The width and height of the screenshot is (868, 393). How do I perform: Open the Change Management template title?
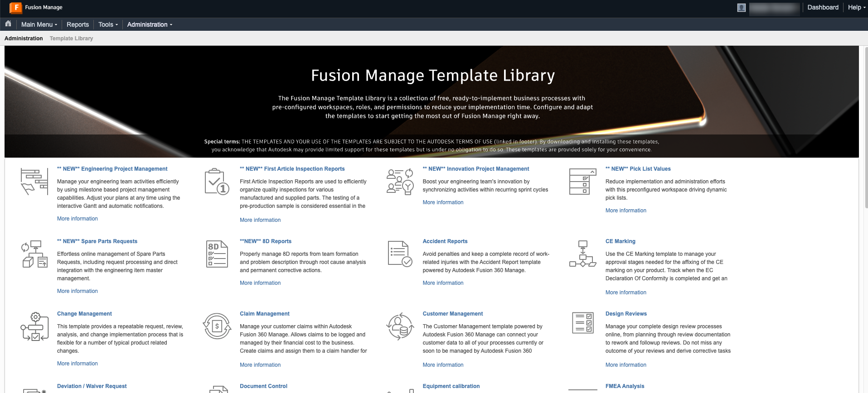point(84,314)
